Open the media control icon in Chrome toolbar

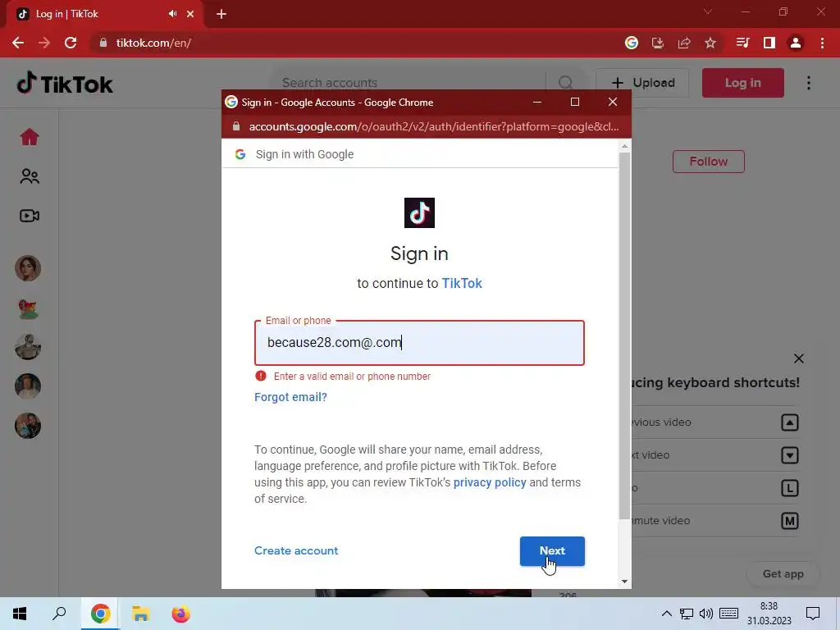742,43
